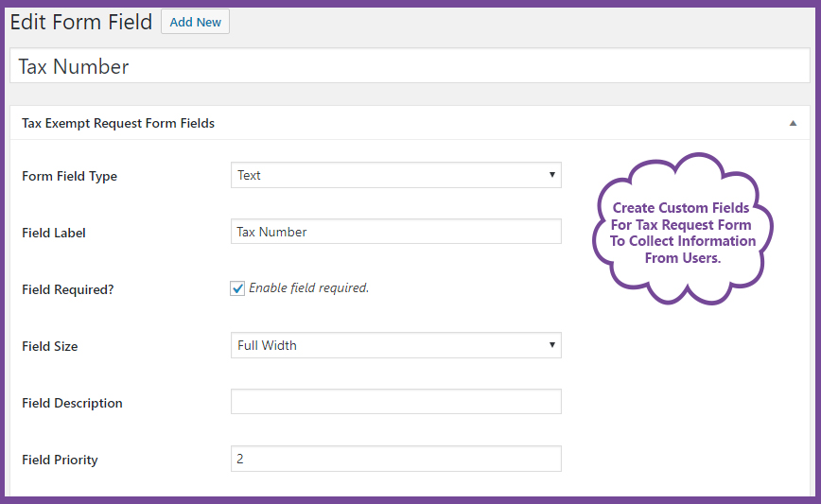Click the Field Required? label text
The height and width of the screenshot is (504, 821).
tap(67, 290)
